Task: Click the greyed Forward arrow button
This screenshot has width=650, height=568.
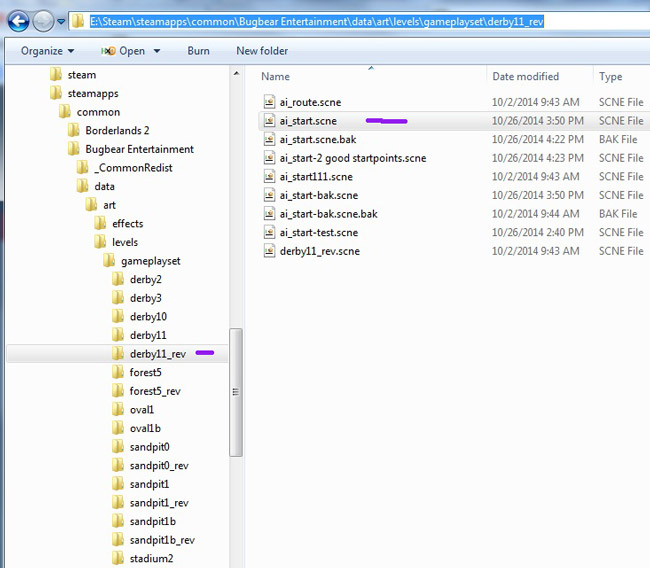Action: pos(43,21)
